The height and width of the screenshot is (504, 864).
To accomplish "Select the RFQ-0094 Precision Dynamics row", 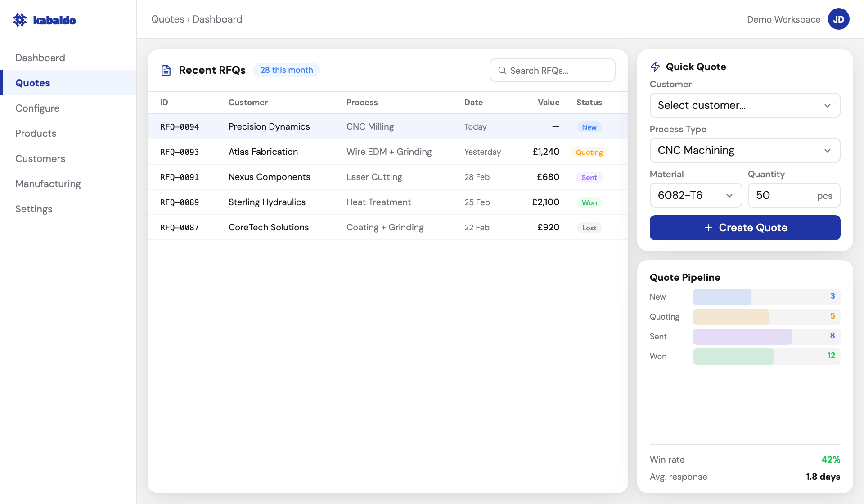I will (x=387, y=126).
